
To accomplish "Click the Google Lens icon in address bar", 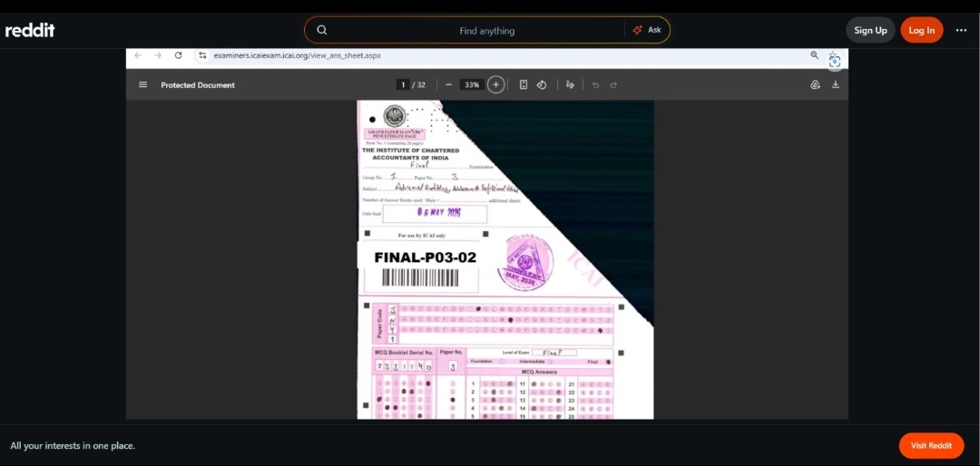I will tap(835, 62).
